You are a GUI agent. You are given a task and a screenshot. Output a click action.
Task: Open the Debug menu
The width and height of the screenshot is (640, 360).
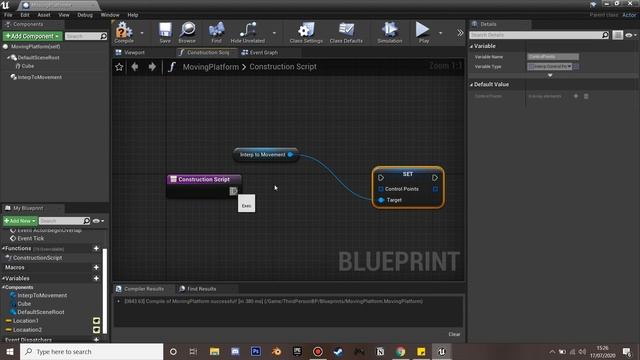(85, 15)
